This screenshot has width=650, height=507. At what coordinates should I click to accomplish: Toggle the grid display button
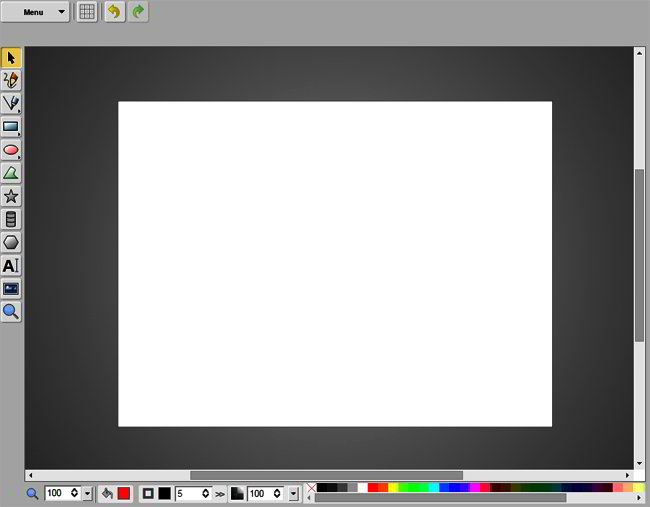click(x=87, y=12)
